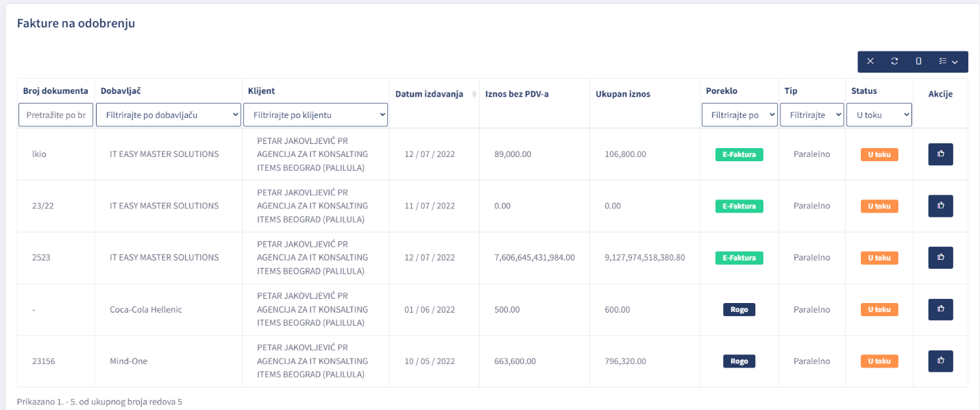Click approve icon for invoice 2523
The height and width of the screenshot is (410, 980).
(940, 258)
